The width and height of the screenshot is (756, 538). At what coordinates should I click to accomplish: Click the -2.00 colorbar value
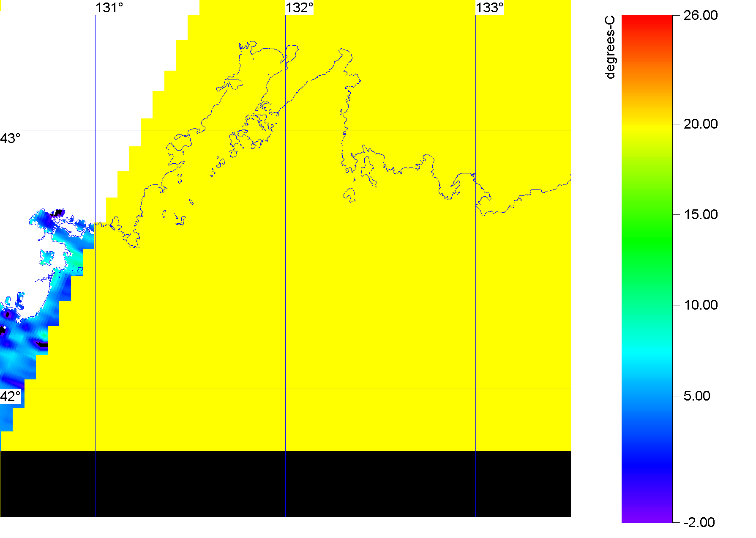click(699, 522)
